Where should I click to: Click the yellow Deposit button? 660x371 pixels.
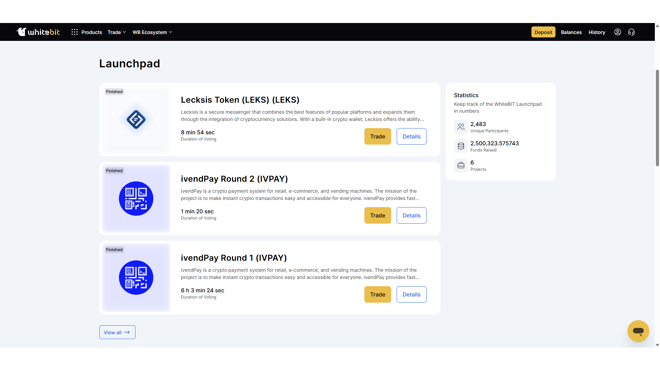tap(543, 32)
